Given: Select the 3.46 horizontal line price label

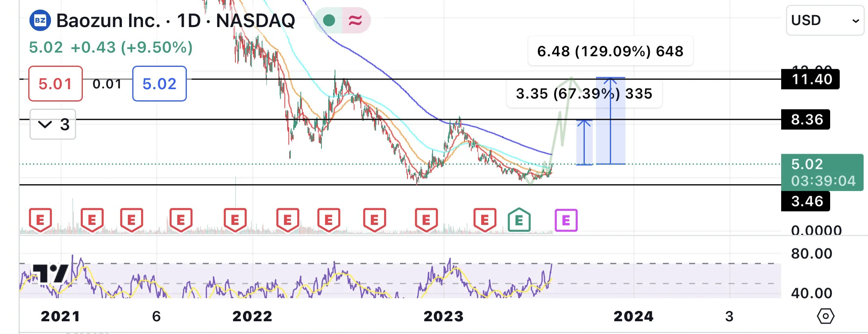Looking at the screenshot, I should [x=805, y=201].
